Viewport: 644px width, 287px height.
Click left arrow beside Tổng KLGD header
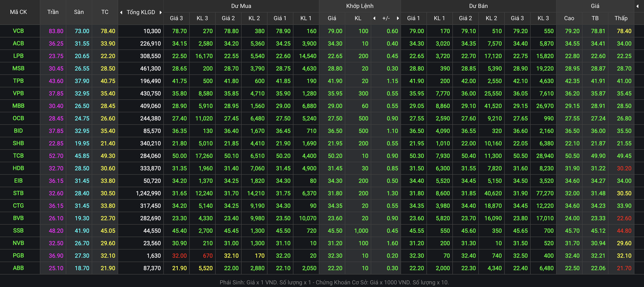pos(121,12)
